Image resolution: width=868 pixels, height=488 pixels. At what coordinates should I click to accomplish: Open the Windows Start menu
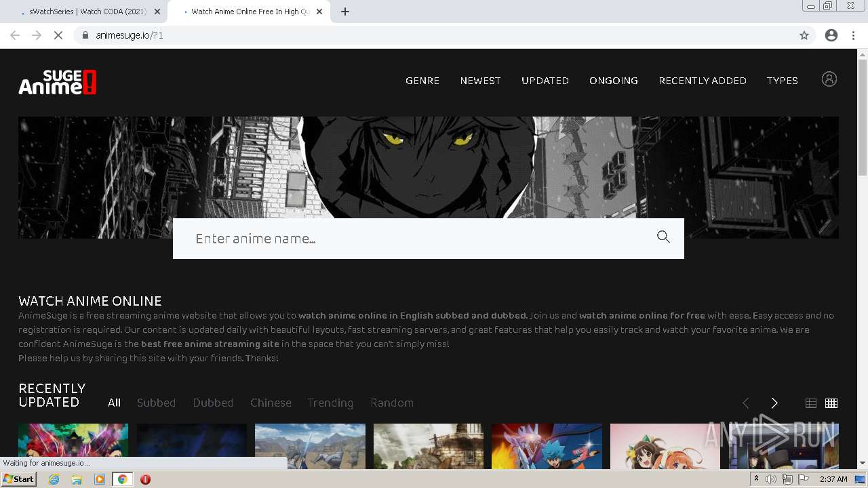(18, 479)
